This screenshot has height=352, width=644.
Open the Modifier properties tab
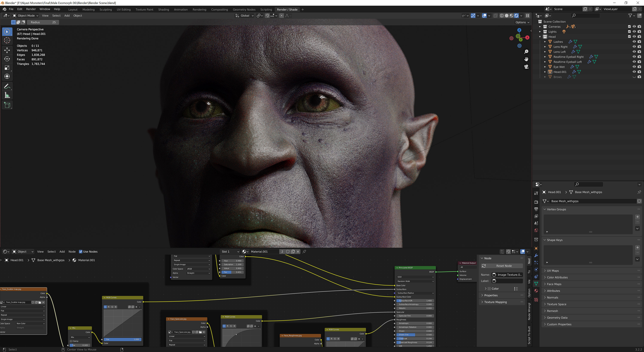[x=536, y=255]
